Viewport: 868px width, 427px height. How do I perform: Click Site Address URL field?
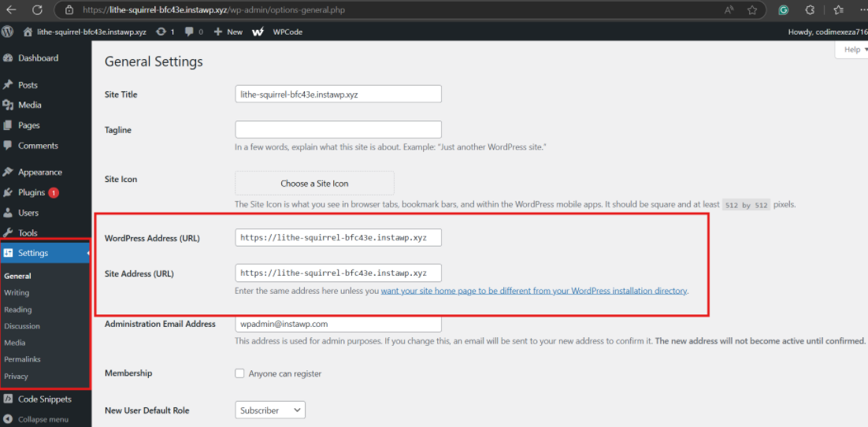click(x=338, y=273)
